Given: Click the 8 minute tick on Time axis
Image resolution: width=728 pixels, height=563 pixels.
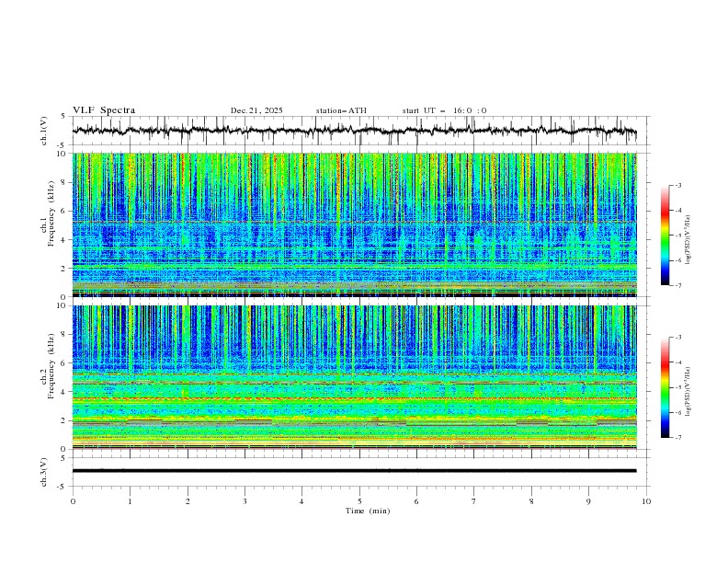Looking at the screenshot, I should pyautogui.click(x=531, y=501).
